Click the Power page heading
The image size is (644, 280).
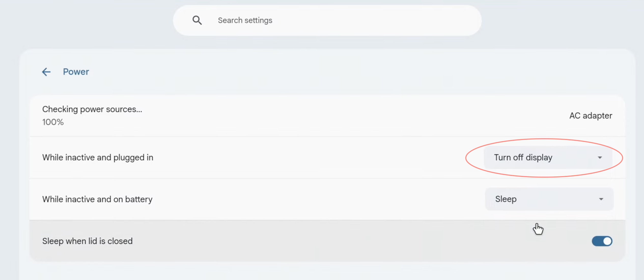76,72
